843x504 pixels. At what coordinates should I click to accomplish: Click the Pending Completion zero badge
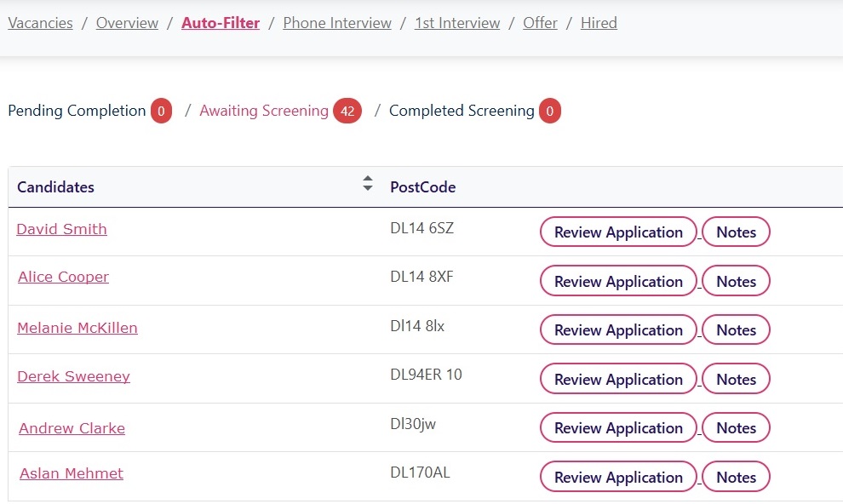coord(161,111)
